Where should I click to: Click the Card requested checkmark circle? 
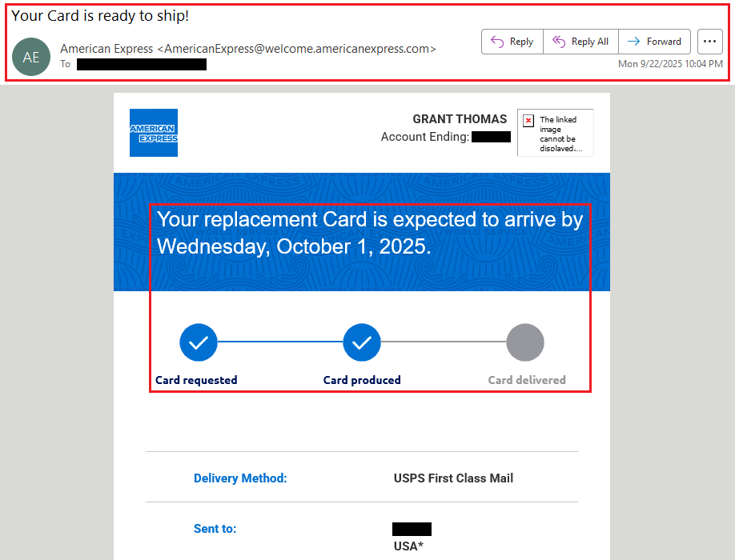(x=199, y=343)
